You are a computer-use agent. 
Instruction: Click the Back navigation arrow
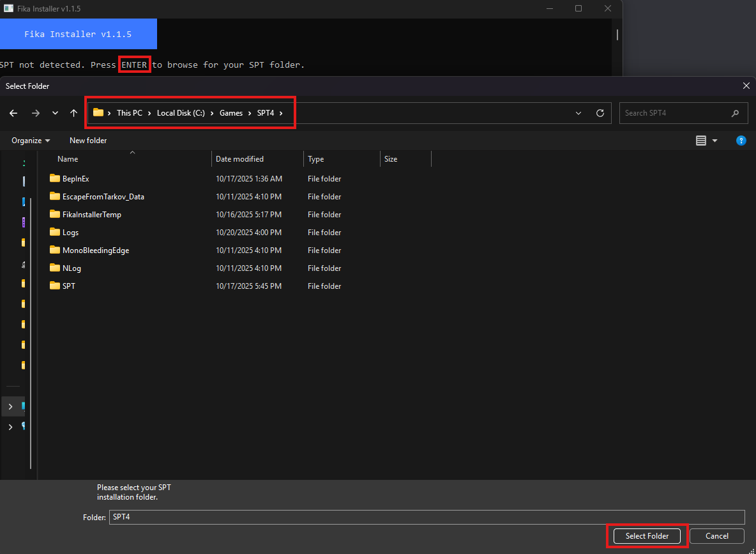point(13,113)
